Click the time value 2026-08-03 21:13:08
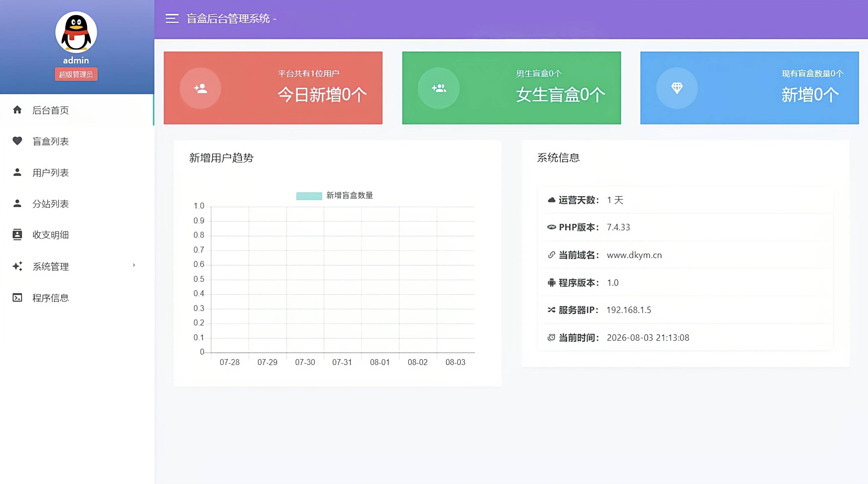This screenshot has width=868, height=484. (x=648, y=338)
